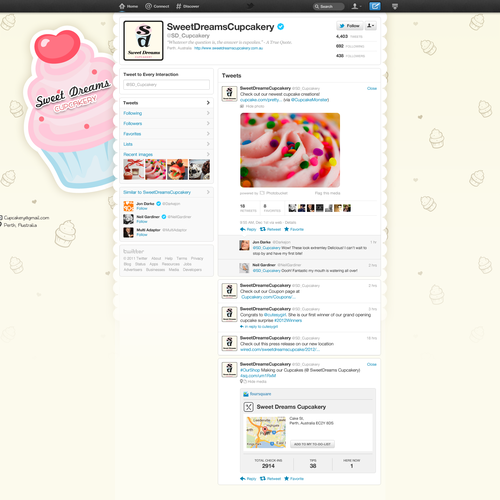Open the foursquare map thumbnail of Perth
The height and width of the screenshot is (500, 500).
pyautogui.click(x=266, y=432)
